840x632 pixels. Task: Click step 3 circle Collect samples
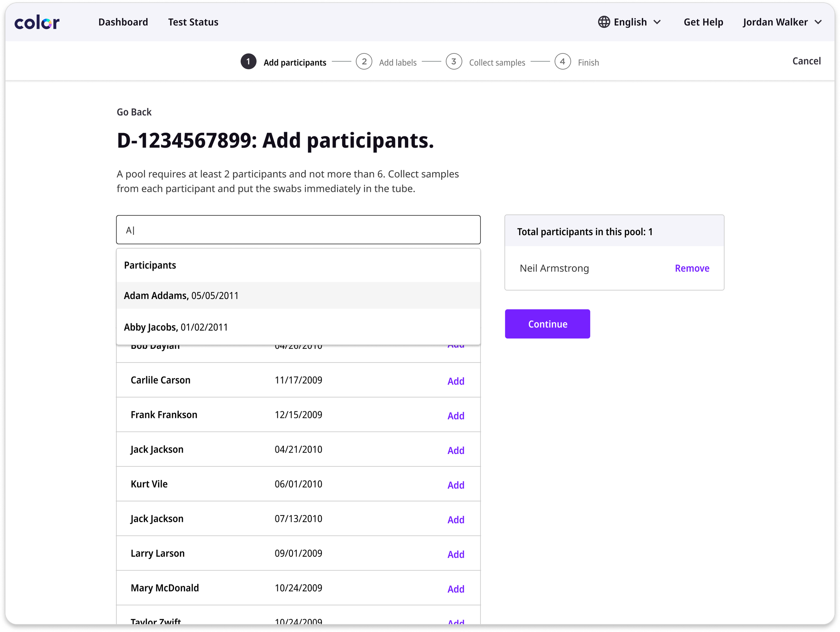point(453,61)
